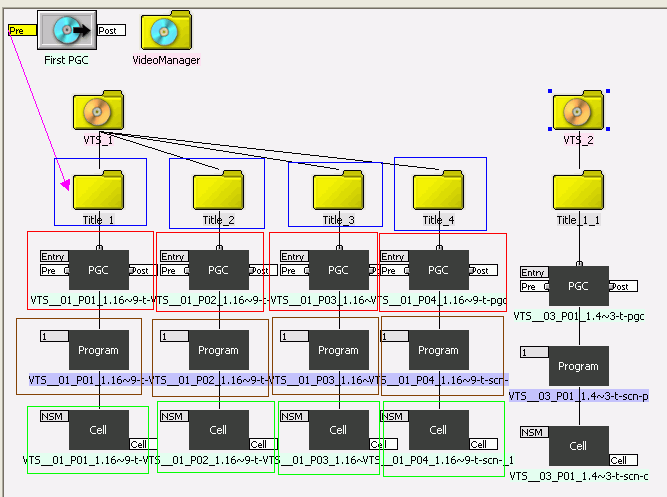This screenshot has width=667, height=497.
Task: Click the Pre tag of Title_1 PGC
Action: [54, 270]
